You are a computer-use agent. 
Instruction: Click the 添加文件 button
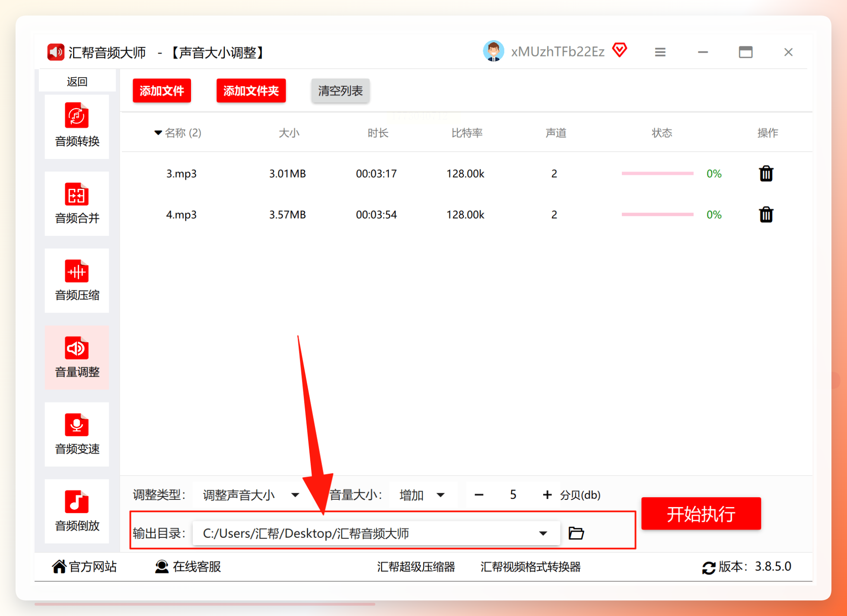tap(162, 91)
